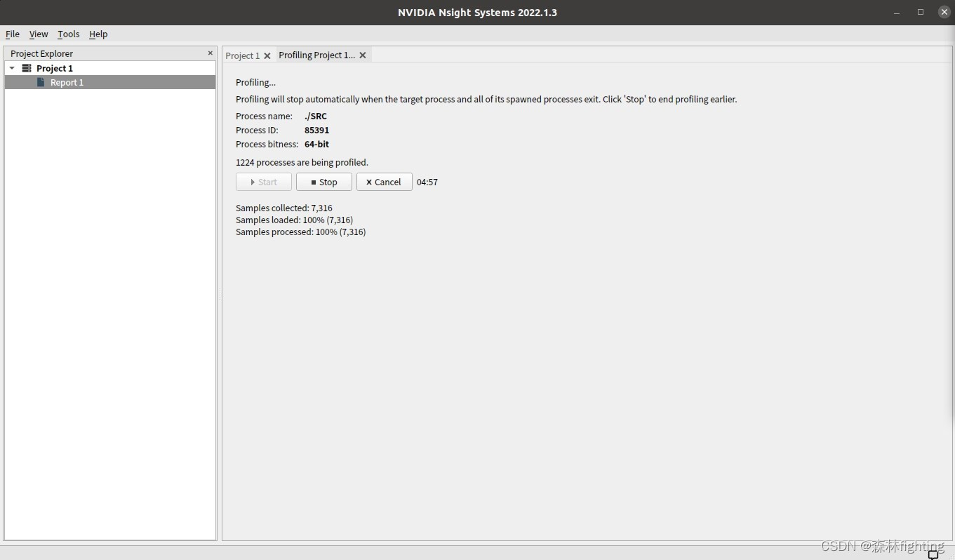The height and width of the screenshot is (560, 955).
Task: Click the 04:57 elapsed time display
Action: click(427, 182)
